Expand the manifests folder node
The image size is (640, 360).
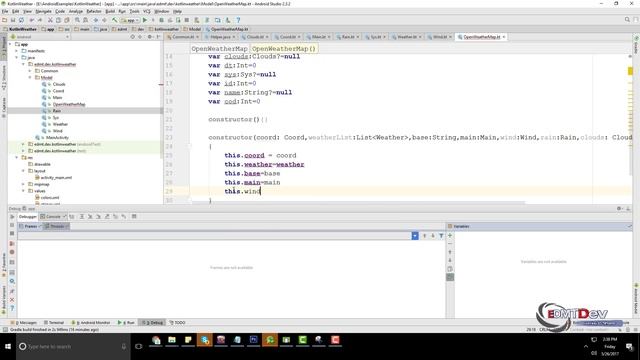[x=17, y=51]
